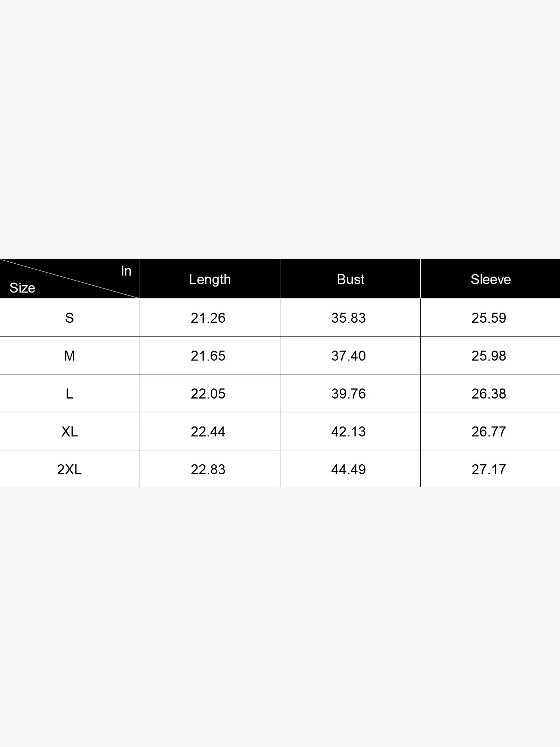Screen dimensions: 560x747
Task: Click the Bust column header
Action: pos(350,279)
